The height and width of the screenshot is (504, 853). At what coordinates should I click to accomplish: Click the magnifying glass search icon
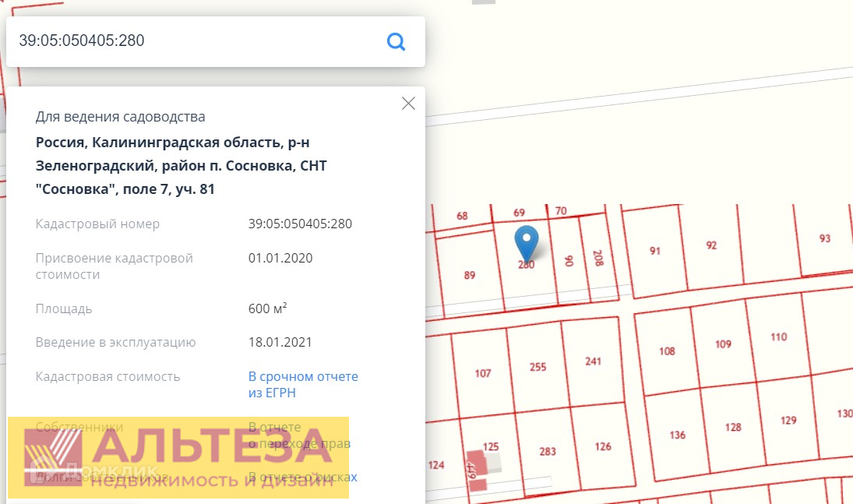point(396,41)
